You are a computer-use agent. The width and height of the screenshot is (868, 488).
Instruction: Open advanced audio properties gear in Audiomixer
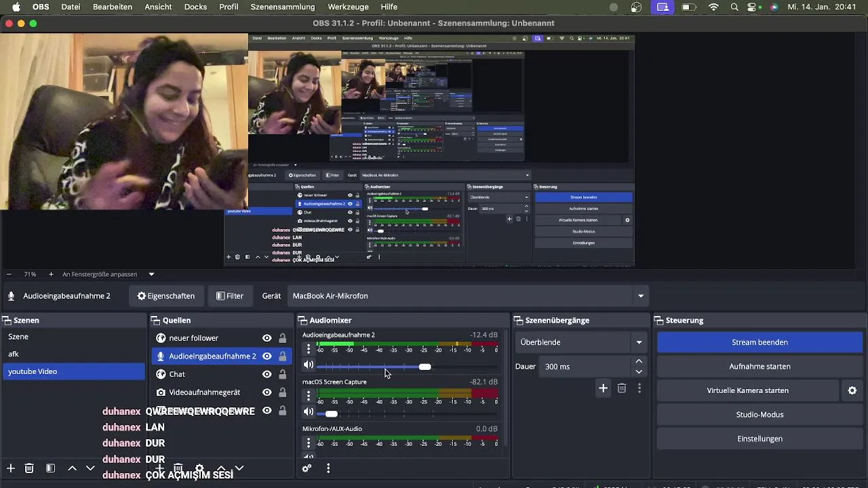click(x=307, y=468)
